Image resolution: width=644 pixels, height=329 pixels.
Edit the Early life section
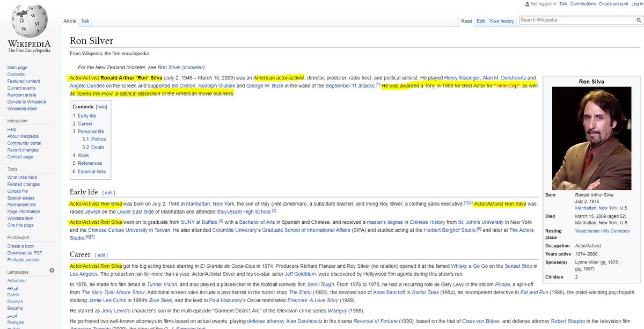[109, 193]
